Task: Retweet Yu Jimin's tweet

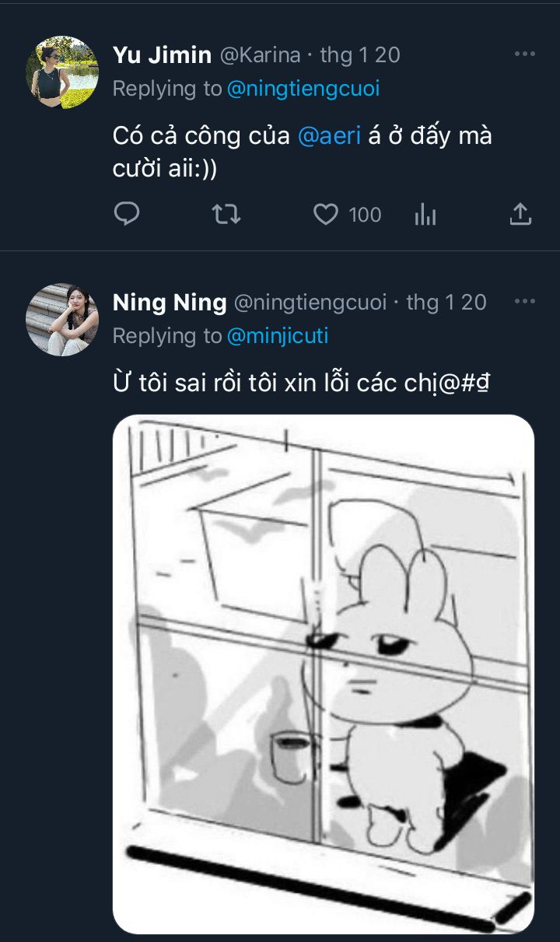Action: [x=226, y=214]
